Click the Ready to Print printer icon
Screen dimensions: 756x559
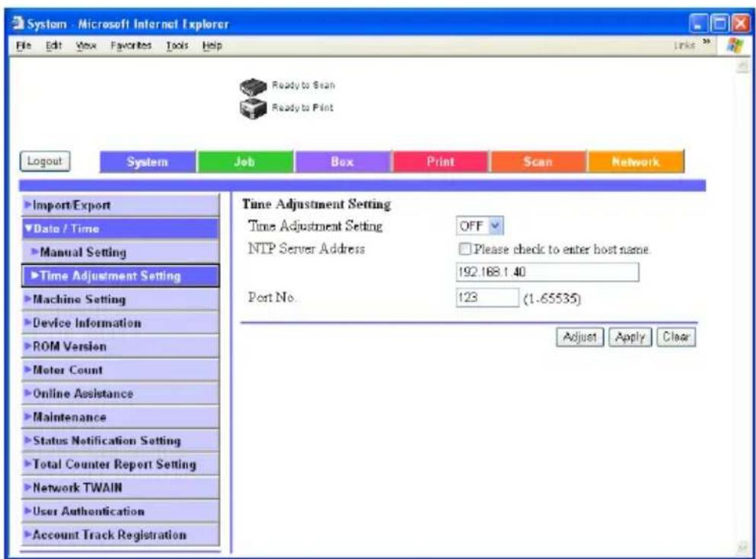(x=253, y=108)
